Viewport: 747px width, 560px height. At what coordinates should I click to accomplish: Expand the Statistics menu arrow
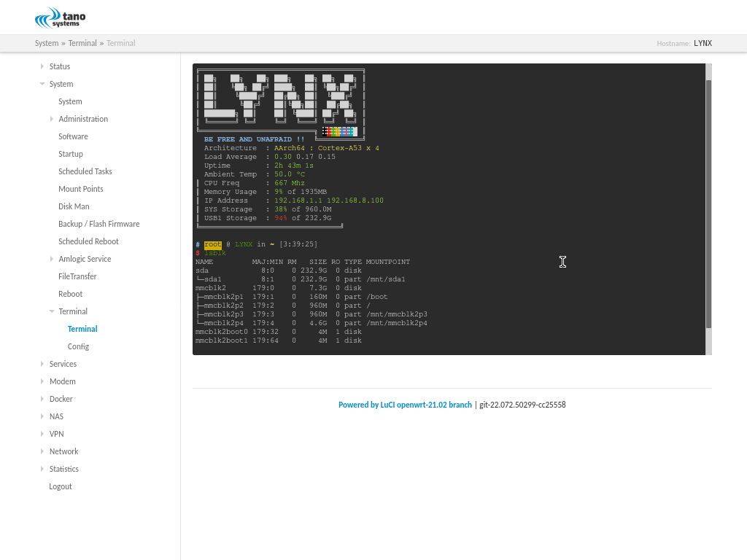[42, 469]
